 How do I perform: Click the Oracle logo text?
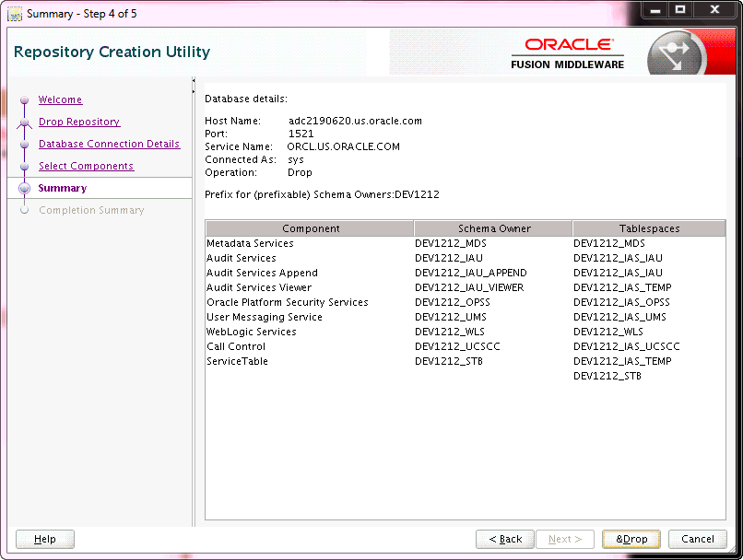[569, 44]
